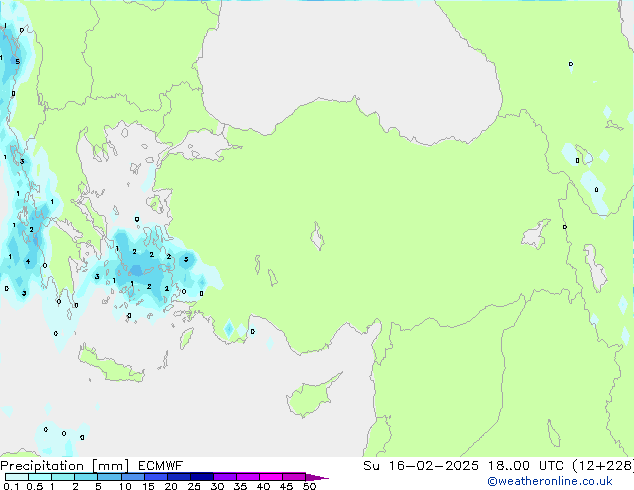Click the 20–25 mm dark blue swatch
Image resolution: width=634 pixels, height=490 pixels.
(179, 477)
